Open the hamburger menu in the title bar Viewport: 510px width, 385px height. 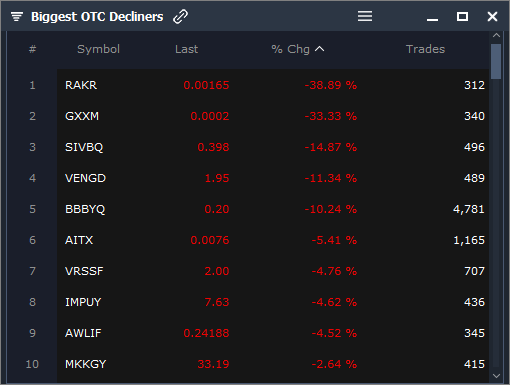point(365,16)
